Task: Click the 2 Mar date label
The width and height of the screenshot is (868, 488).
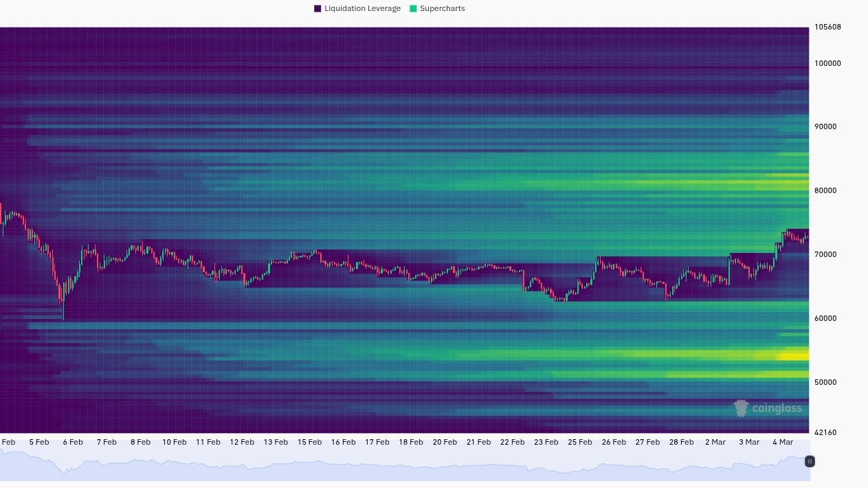Action: click(715, 442)
